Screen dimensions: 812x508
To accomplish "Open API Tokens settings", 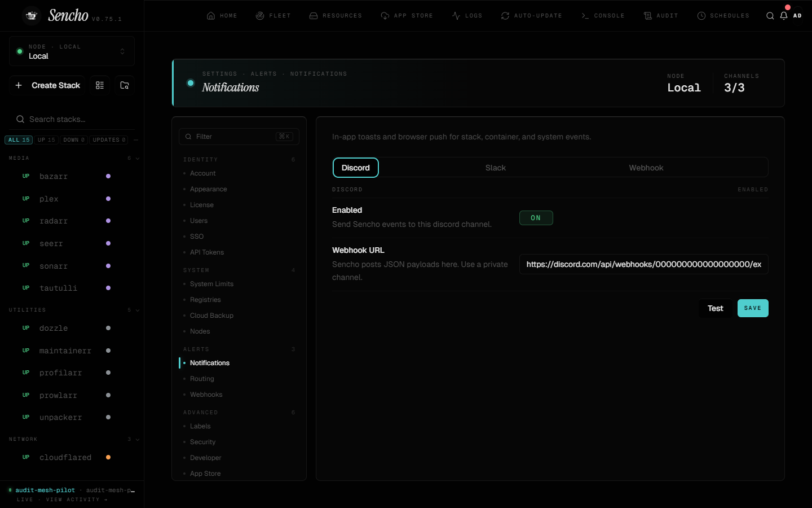I will 207,252.
